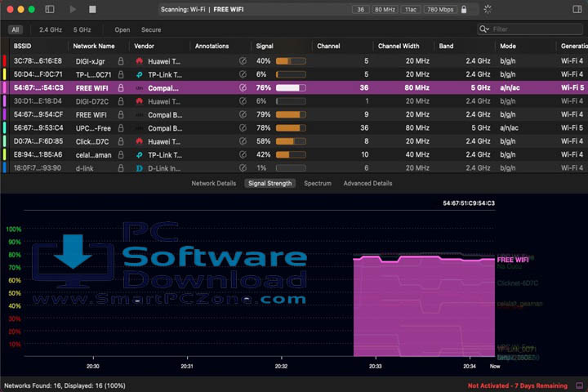This screenshot has height=392, width=588.
Task: Click the FREE WIFI label on the graph
Action: pos(512,260)
